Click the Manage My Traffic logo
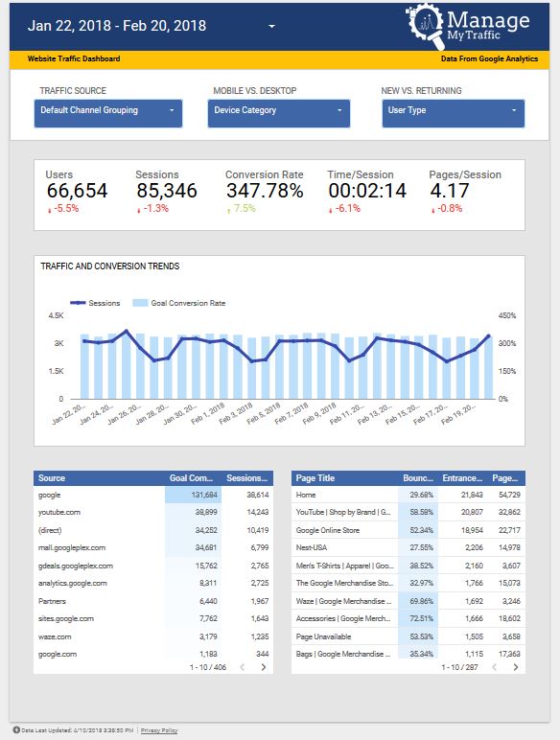 click(x=468, y=26)
